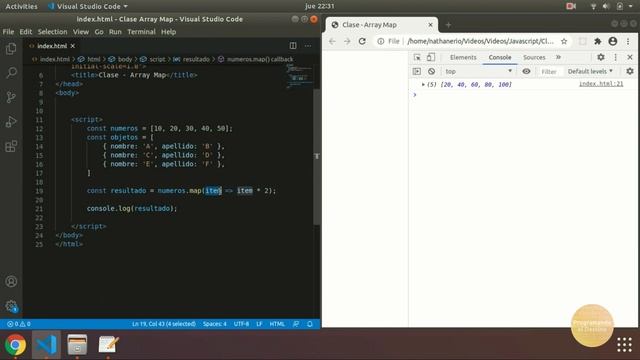Open the index.html:21 source link
This screenshot has height=360, width=640.
coord(601,84)
